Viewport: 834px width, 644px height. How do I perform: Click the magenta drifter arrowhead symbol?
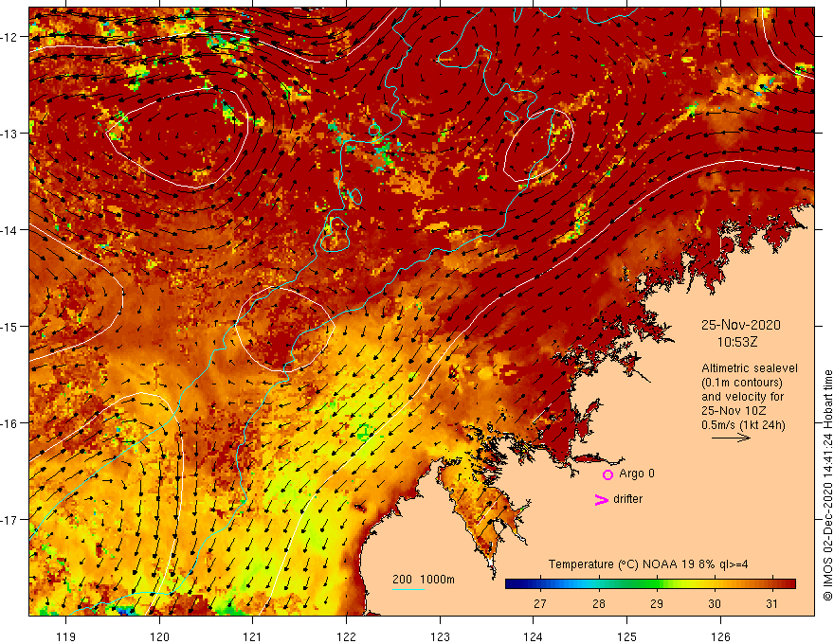pos(601,499)
